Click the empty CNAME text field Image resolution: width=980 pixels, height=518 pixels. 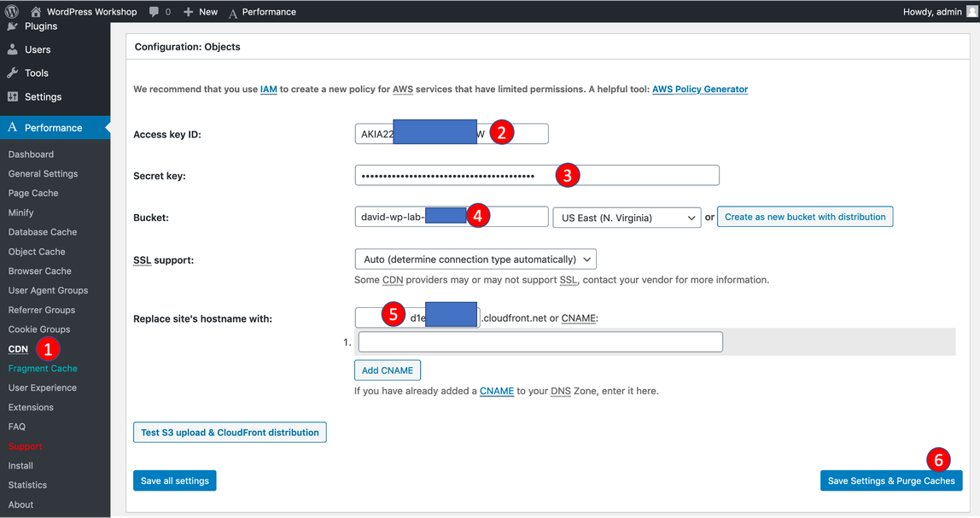click(x=540, y=342)
